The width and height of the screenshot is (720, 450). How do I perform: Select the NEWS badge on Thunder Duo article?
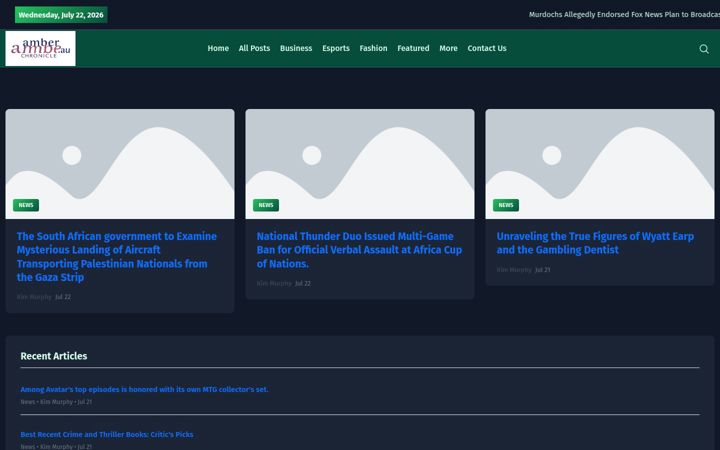pos(266,205)
